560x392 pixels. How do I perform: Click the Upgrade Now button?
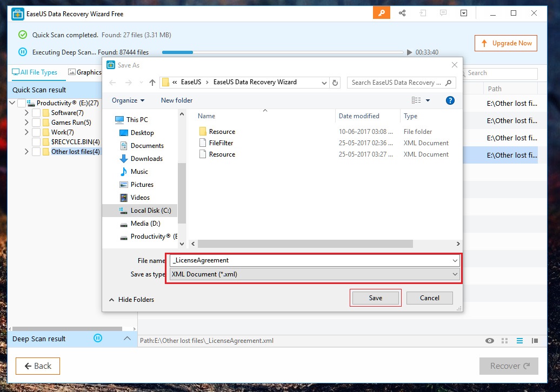(x=506, y=43)
